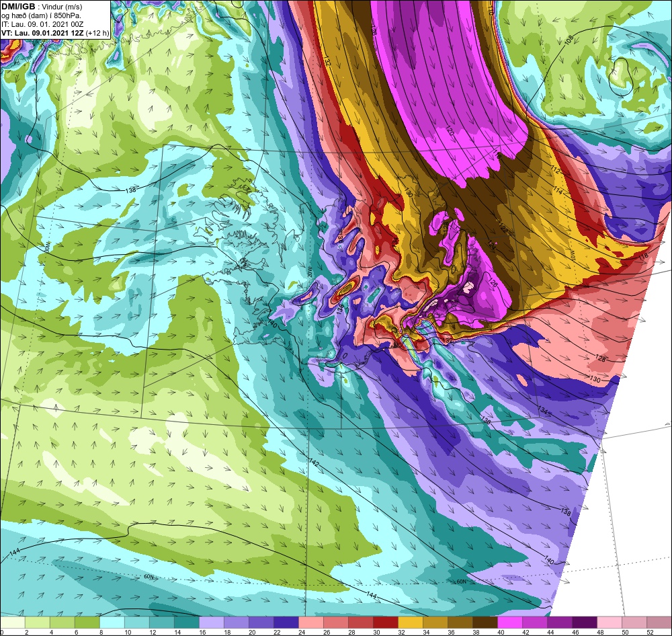Click the pale yellow 0–2 m/s legend swatch
This screenshot has height=636, width=672.
pos(13,622)
